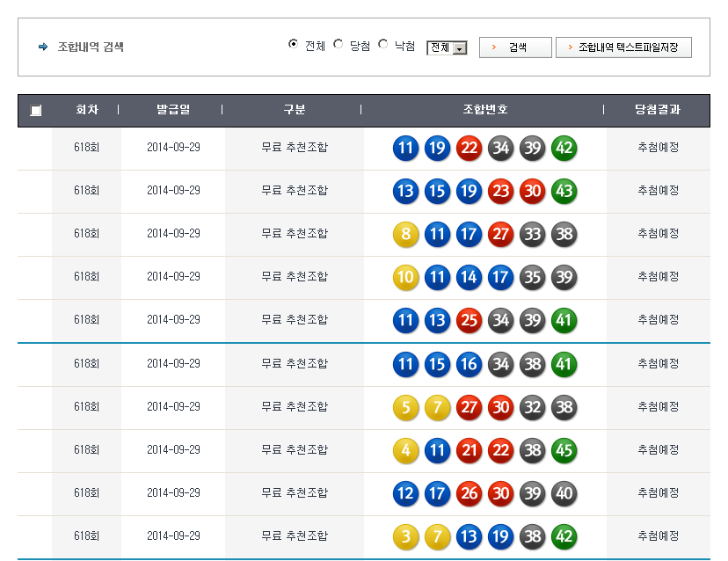Click 조합내역 텍스트파일저장 button
This screenshot has width=728, height=561.
pyautogui.click(x=623, y=47)
